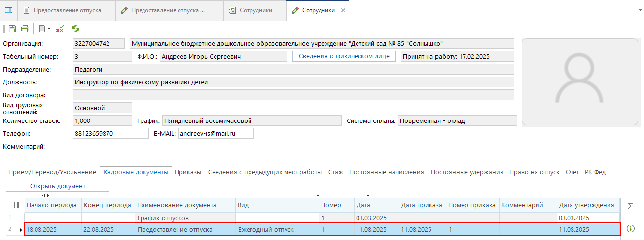Image resolution: width=644 pixels, height=240 pixels.
Task: Sort by Номер приказа column
Action: click(472, 205)
